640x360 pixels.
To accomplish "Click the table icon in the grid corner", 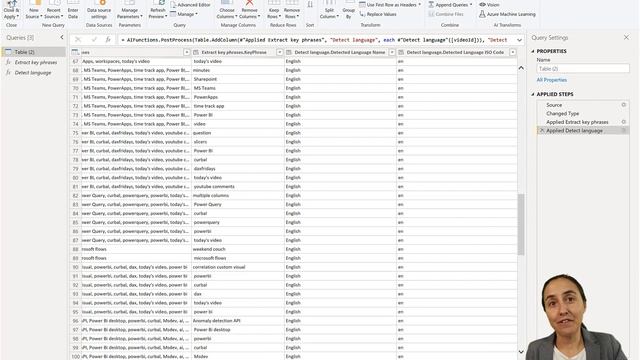I will (75, 52).
